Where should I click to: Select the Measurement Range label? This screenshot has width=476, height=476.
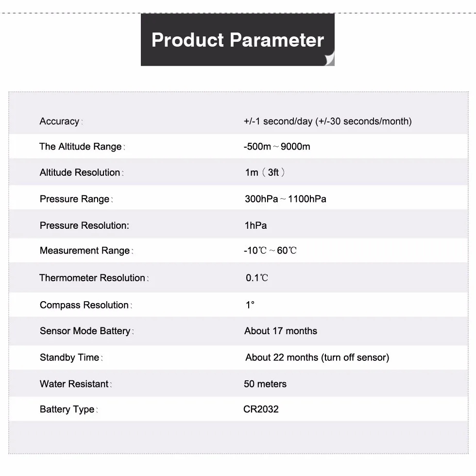86,251
